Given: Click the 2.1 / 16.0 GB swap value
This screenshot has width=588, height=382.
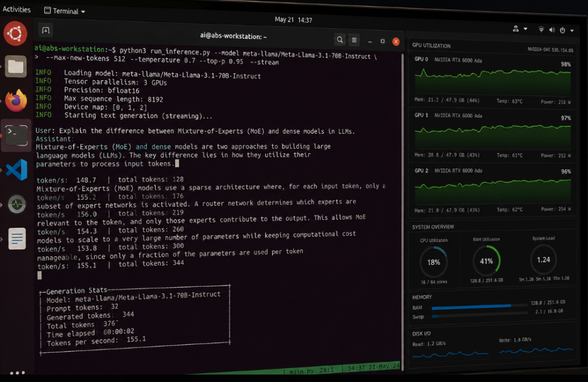Looking at the screenshot, I should click(x=548, y=311).
